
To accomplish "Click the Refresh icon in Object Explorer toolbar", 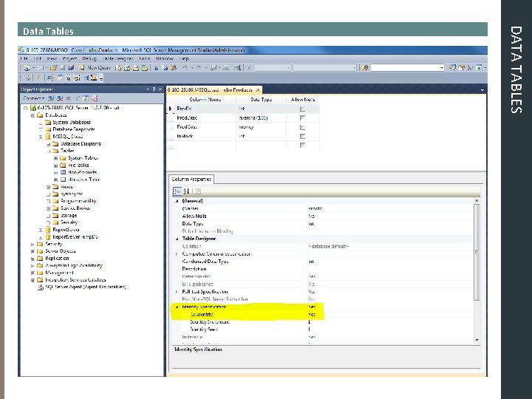I will click(x=86, y=98).
